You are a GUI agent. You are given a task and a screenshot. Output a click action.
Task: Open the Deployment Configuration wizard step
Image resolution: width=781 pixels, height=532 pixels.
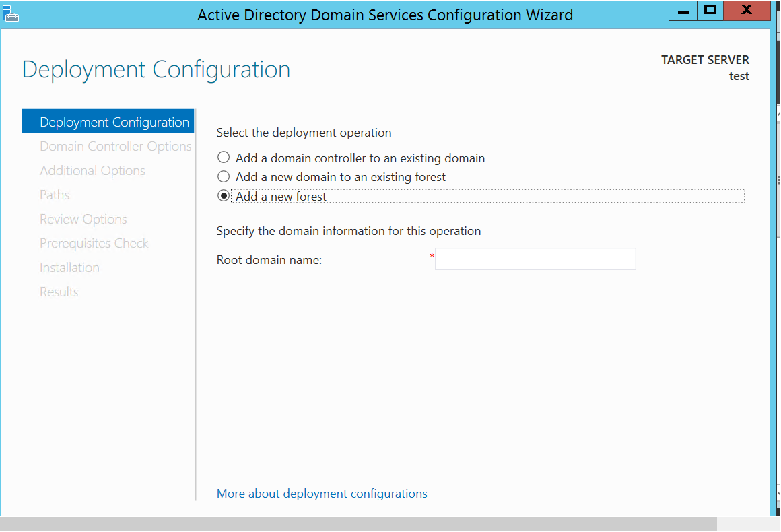tap(108, 121)
